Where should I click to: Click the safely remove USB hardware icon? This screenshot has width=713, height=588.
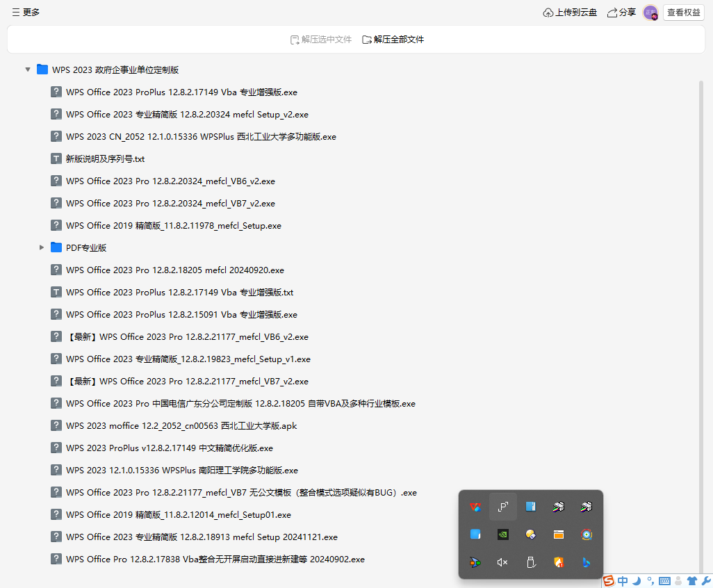click(530, 562)
